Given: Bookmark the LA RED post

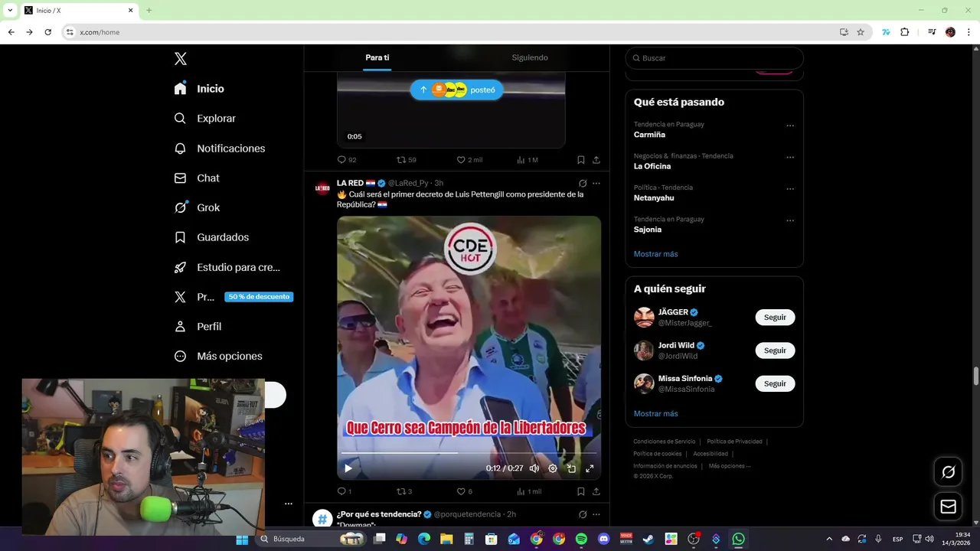Looking at the screenshot, I should [x=580, y=491].
